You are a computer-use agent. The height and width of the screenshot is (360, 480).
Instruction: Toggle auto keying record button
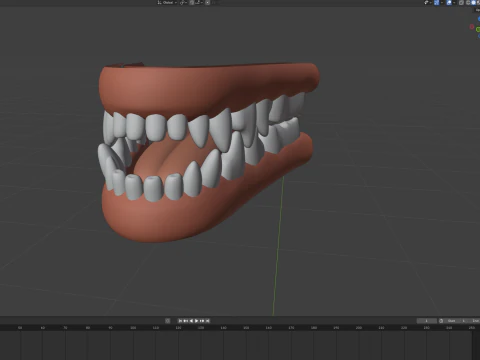pos(167,321)
